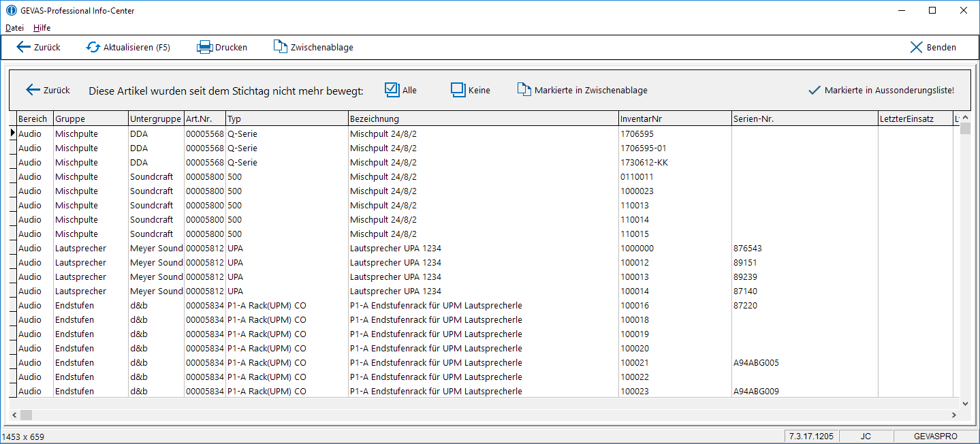Image resolution: width=980 pixels, height=444 pixels.
Task: Select inventory number 100020
Action: (635, 349)
